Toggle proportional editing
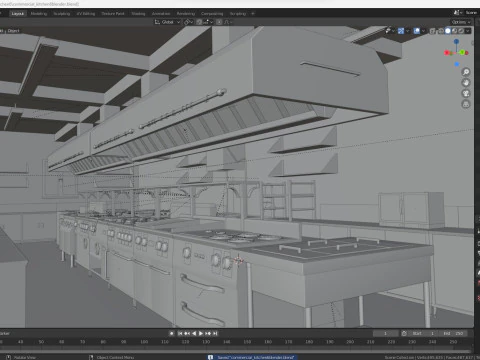The image size is (480, 360). (x=219, y=22)
